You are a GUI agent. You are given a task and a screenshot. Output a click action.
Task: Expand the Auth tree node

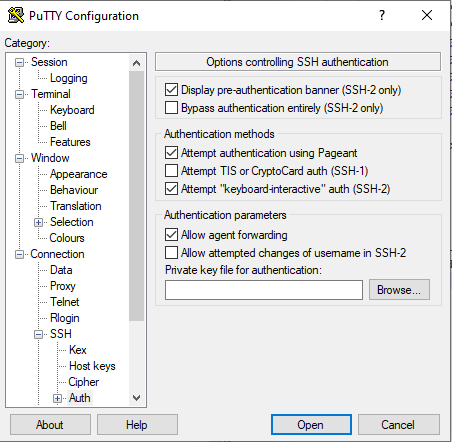[x=58, y=398]
